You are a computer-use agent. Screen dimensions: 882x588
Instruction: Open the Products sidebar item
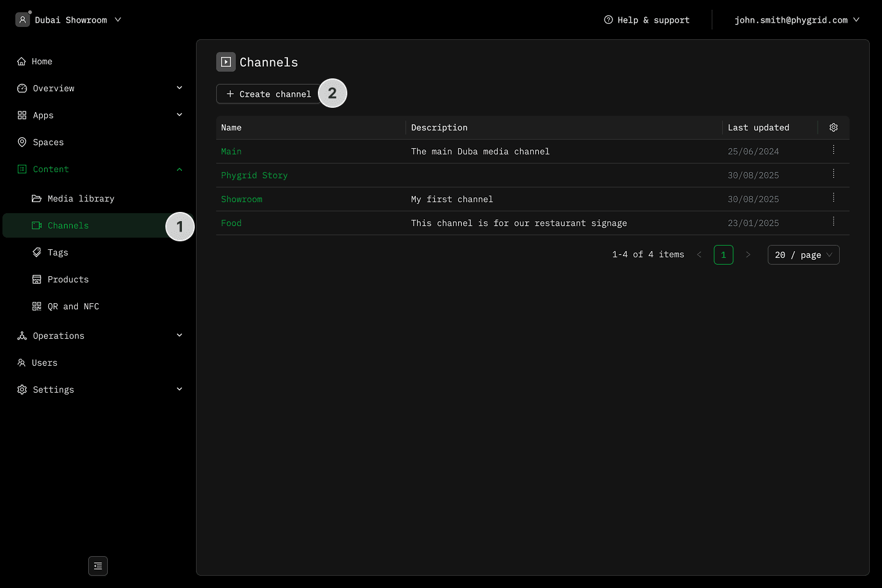(x=68, y=279)
